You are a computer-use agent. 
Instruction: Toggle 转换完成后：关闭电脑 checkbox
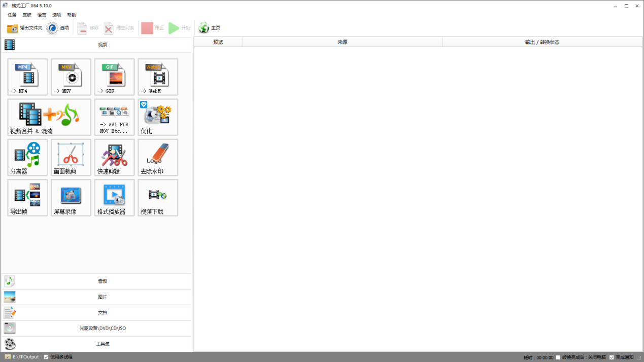(558, 357)
